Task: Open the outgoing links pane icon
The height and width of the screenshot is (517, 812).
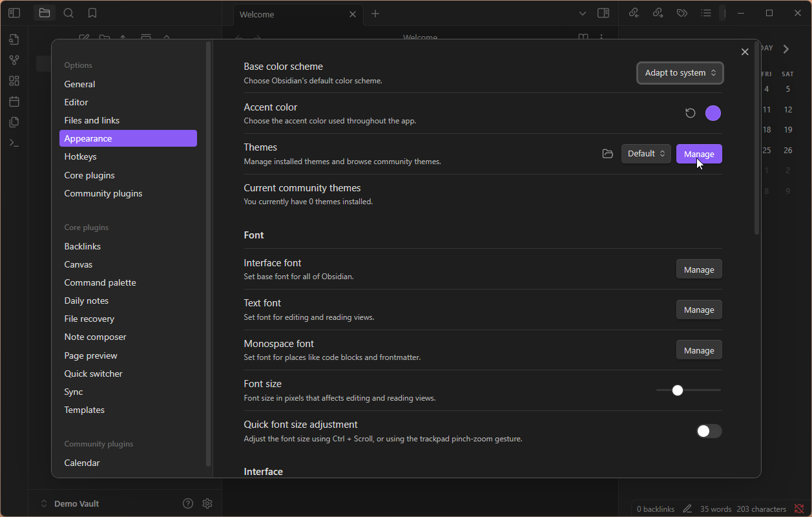Action: (658, 13)
